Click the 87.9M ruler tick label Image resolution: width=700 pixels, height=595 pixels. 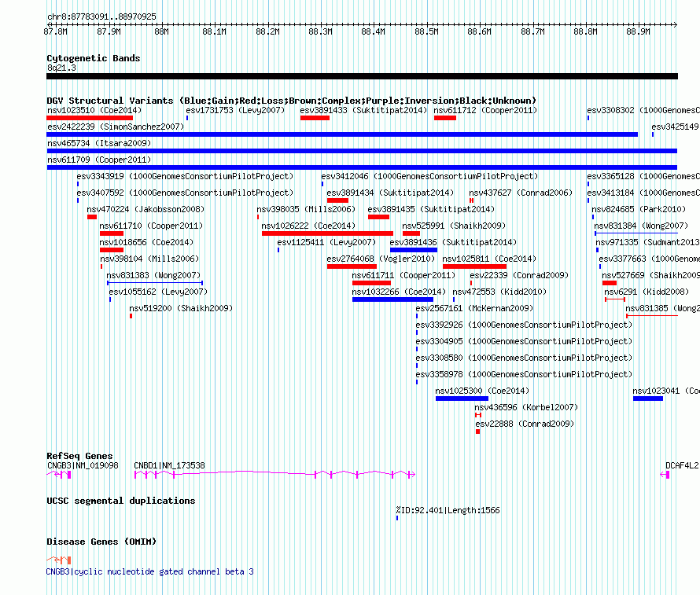point(109,31)
